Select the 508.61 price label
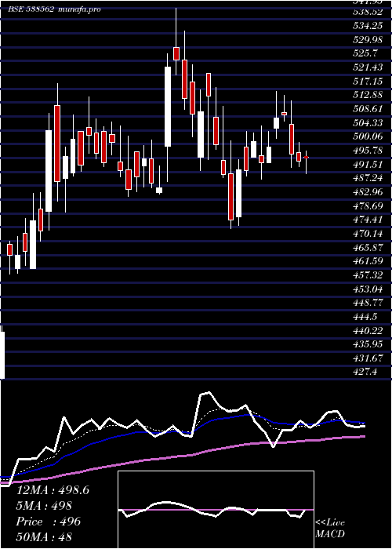 coord(368,109)
